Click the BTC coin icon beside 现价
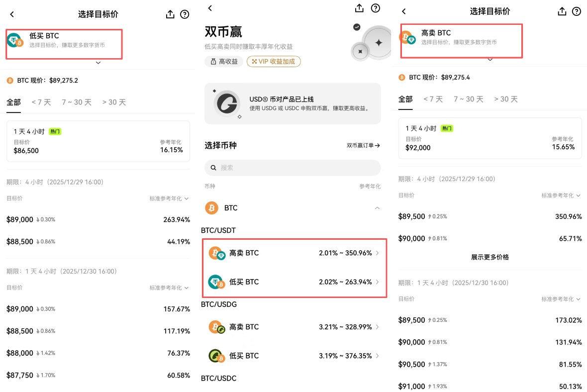The height and width of the screenshot is (392, 587). pos(10,80)
